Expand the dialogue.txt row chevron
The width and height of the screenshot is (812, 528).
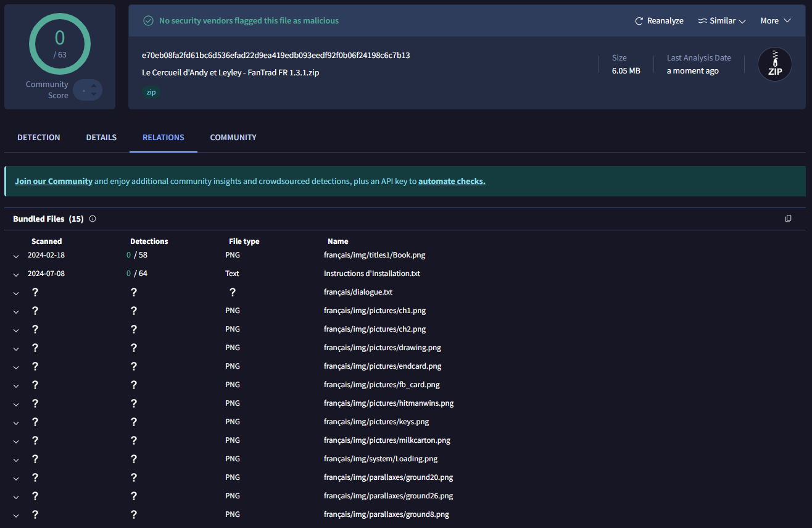click(x=17, y=293)
